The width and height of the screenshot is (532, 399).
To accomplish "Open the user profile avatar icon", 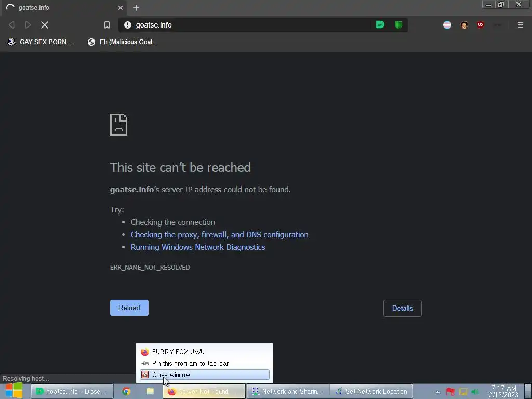I will tap(464, 25).
